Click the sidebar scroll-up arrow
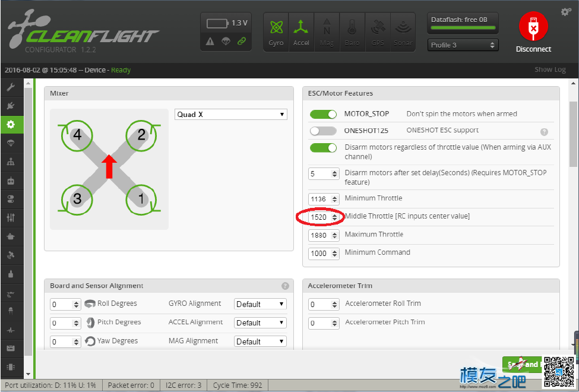The height and width of the screenshot is (392, 579). pyautogui.click(x=28, y=83)
